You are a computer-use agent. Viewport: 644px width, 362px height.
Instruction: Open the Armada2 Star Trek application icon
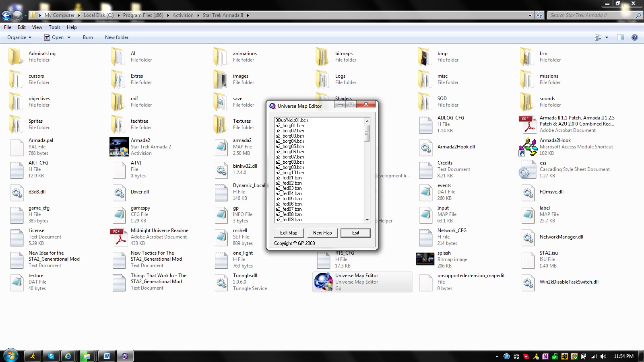pyautogui.click(x=119, y=147)
